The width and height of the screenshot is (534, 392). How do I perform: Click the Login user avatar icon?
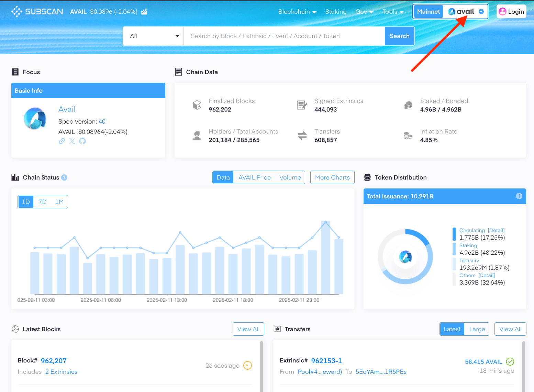[502, 12]
